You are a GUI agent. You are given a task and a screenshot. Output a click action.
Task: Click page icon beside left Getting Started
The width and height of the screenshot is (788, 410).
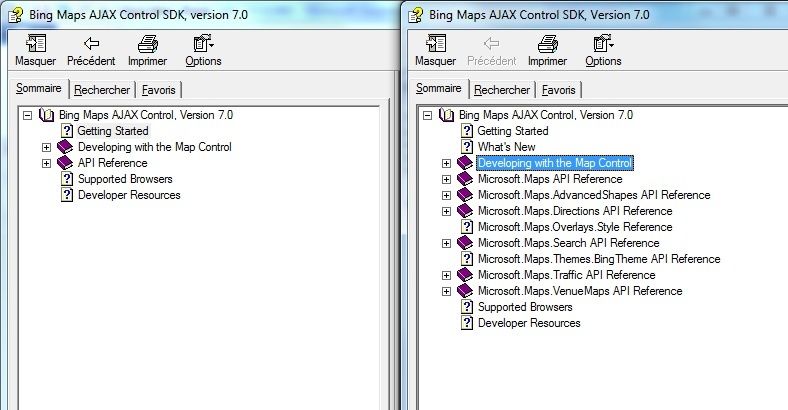point(67,131)
